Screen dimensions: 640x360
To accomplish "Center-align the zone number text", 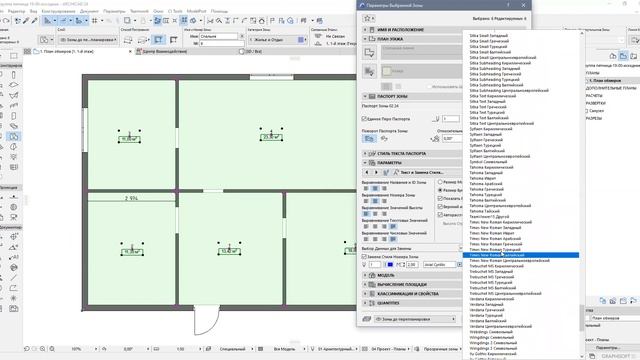I will tap(375, 201).
